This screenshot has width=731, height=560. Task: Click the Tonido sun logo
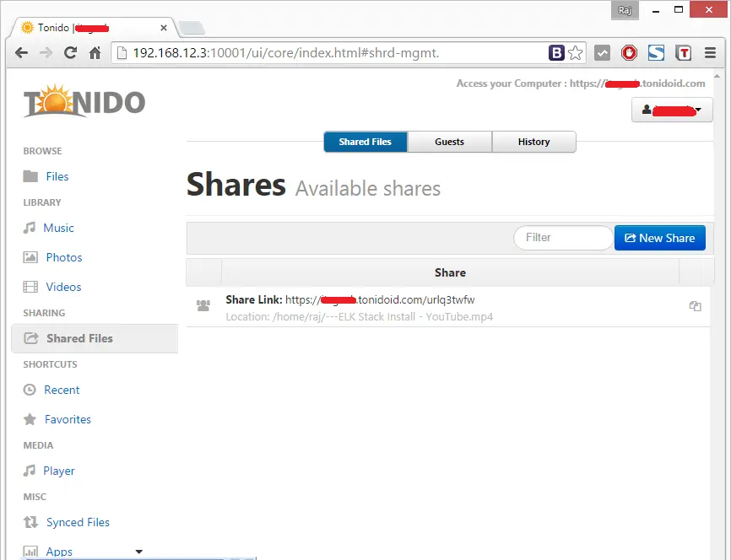pos(84,101)
